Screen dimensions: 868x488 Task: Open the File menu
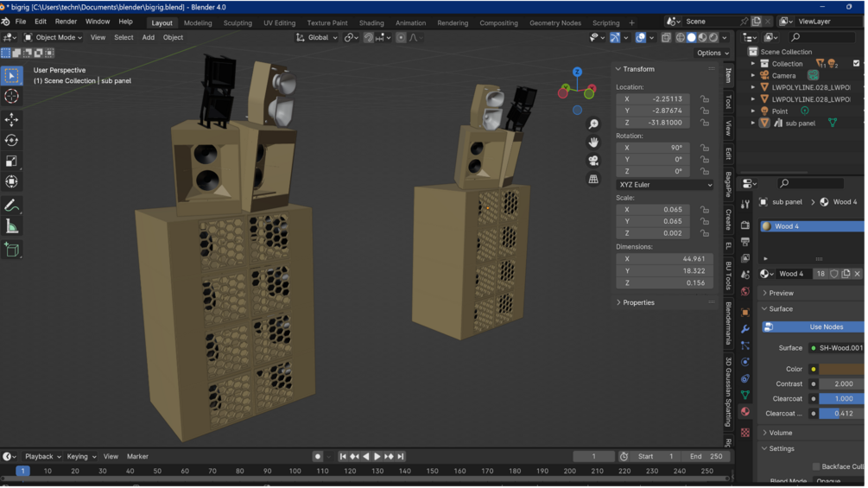(x=21, y=22)
